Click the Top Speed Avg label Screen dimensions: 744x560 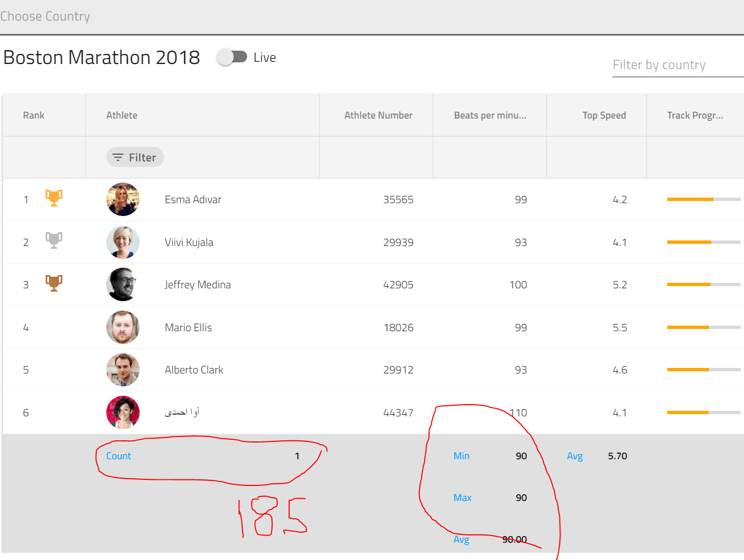tap(575, 456)
